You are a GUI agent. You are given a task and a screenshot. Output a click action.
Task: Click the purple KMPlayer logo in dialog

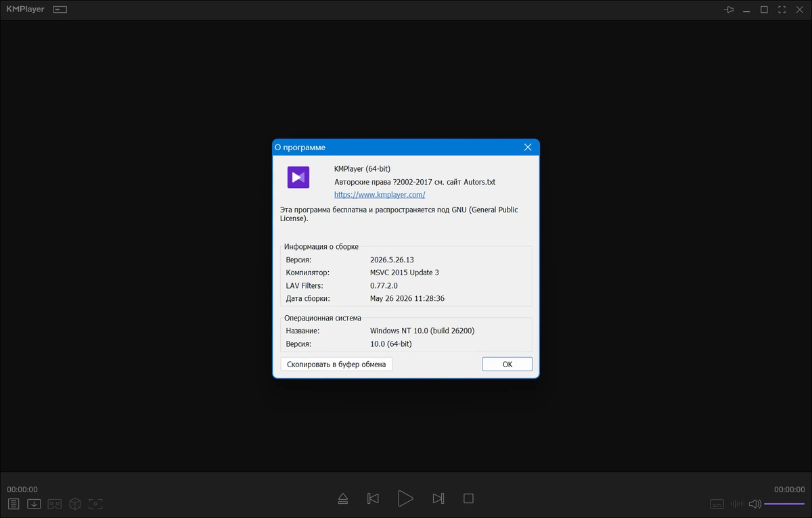pos(298,177)
